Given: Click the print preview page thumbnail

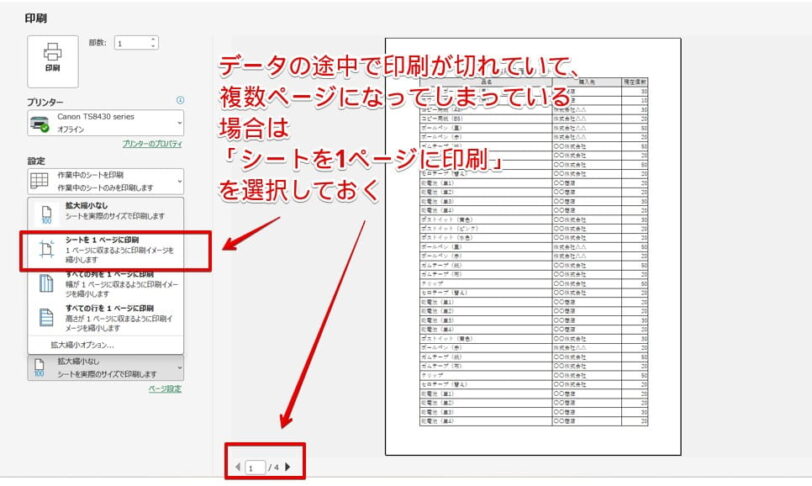Looking at the screenshot, I should [x=533, y=247].
